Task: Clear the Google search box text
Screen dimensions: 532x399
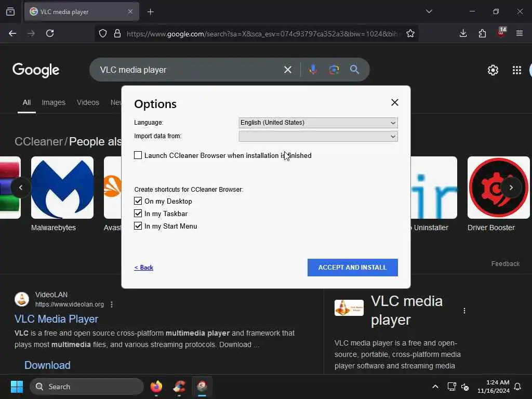Action: coord(288,70)
